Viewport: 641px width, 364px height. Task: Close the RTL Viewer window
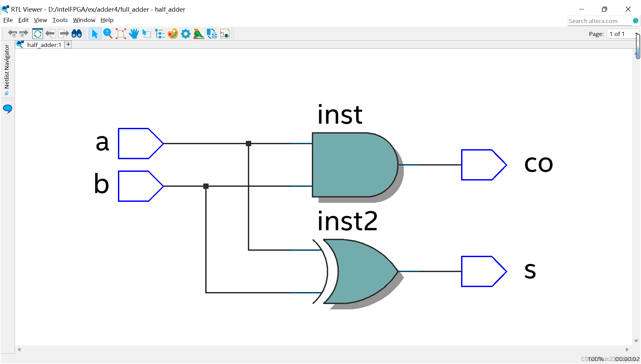pyautogui.click(x=628, y=9)
